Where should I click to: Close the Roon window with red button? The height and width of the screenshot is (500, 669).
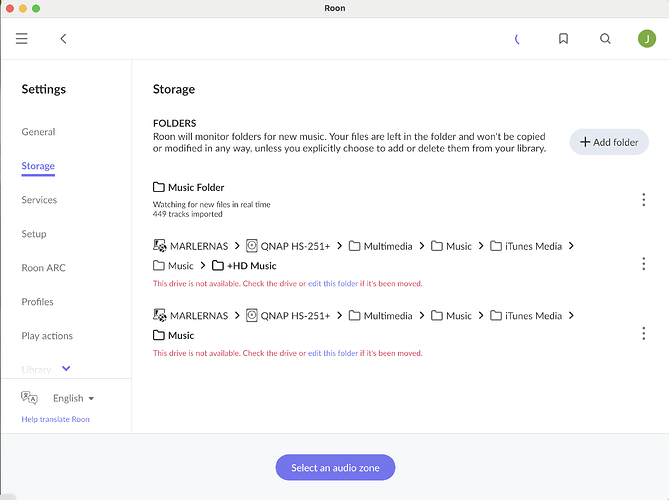click(x=10, y=8)
